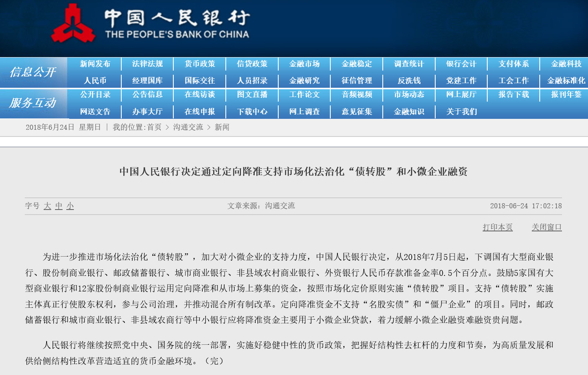This screenshot has width=588, height=375.
Task: Open 银行会计 navigation item
Action: click(461, 64)
